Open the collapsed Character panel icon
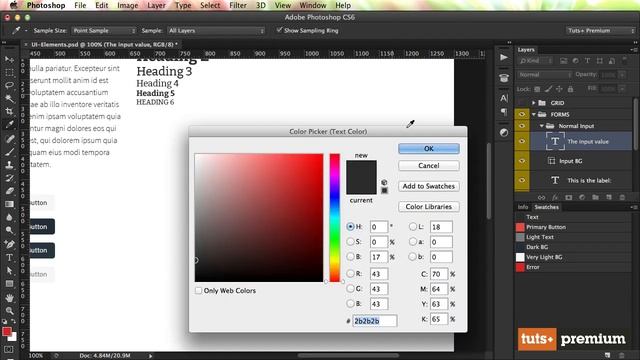640x360 pixels. (x=504, y=98)
